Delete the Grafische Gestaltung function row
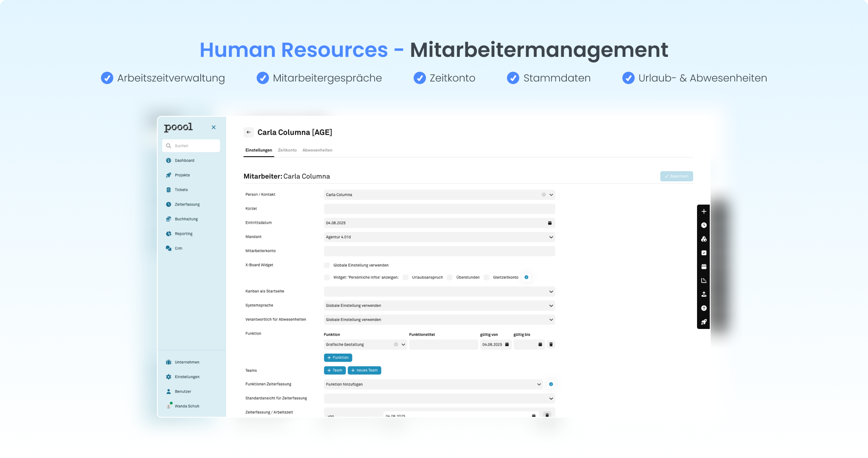 click(x=551, y=345)
